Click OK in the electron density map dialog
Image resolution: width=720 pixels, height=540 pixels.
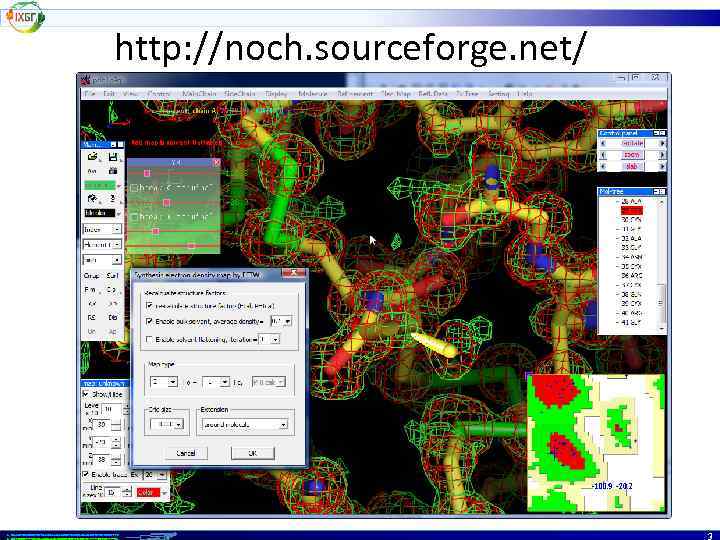(x=253, y=453)
